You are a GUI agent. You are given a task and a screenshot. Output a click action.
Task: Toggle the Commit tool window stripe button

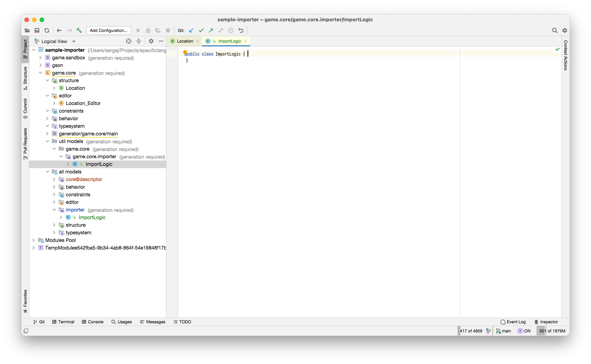pos(25,109)
